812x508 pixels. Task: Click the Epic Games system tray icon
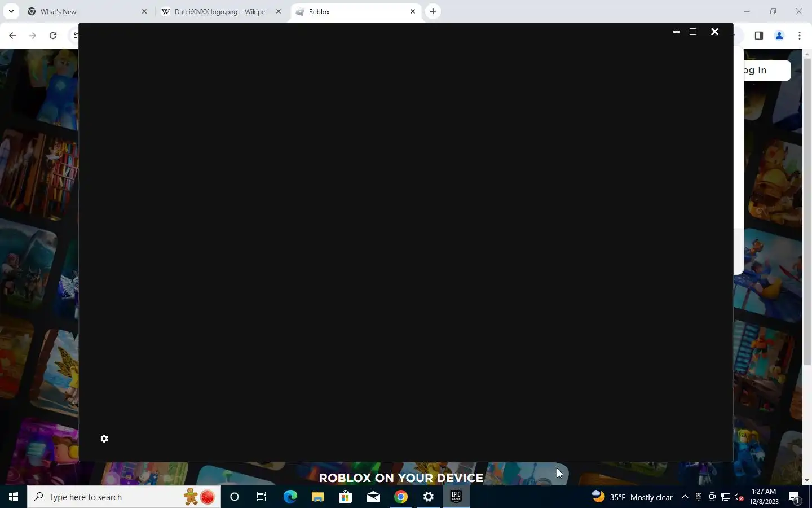[x=699, y=497]
